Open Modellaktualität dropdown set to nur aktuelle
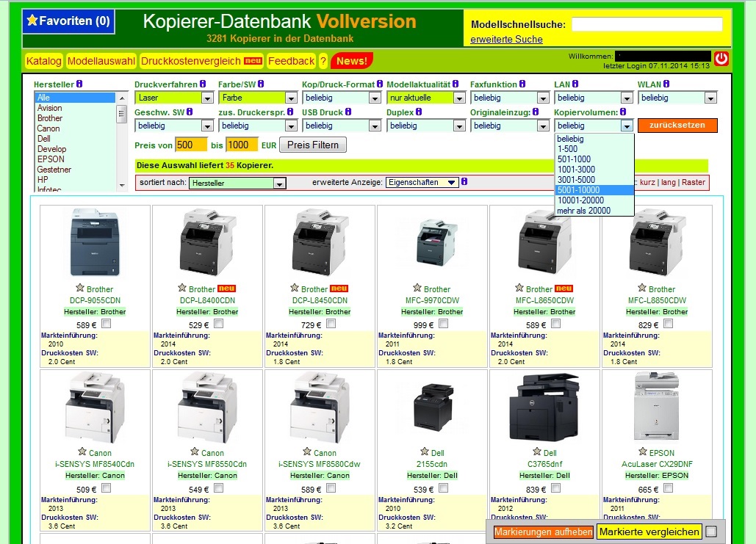This screenshot has height=544, width=756. tap(426, 98)
